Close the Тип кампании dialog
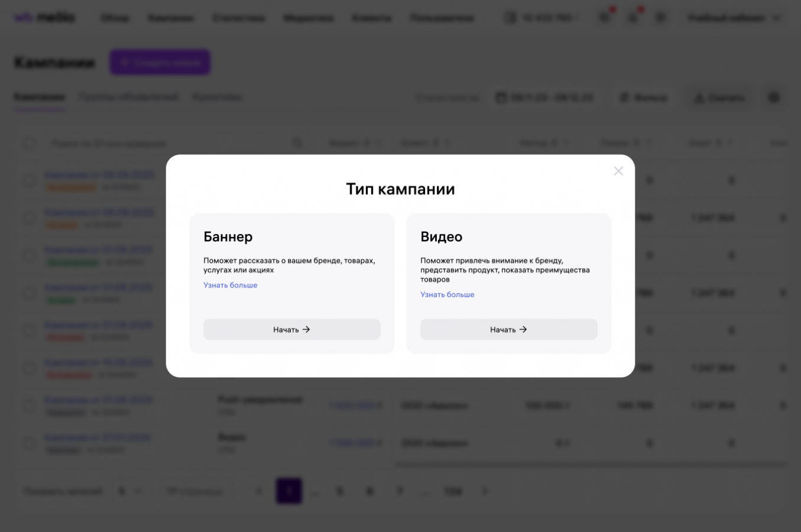This screenshot has height=532, width=801. [x=618, y=171]
